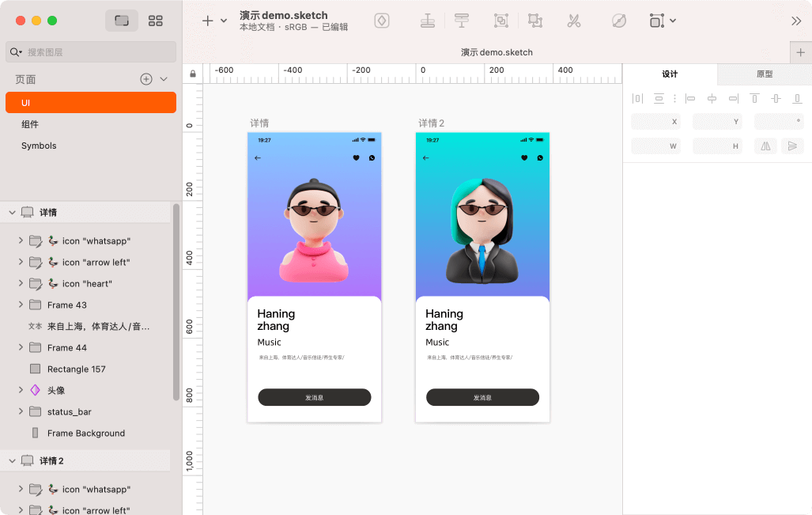Click the flip horizontal icon in the inspector
The image size is (812, 515).
coord(766,146)
